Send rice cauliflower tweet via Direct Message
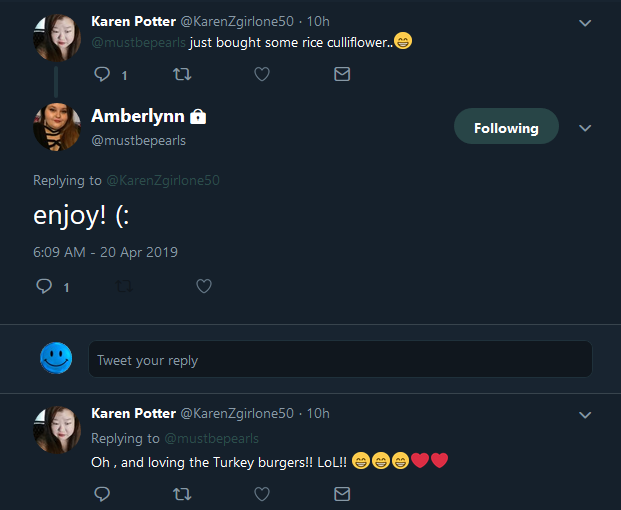This screenshot has height=510, width=621. coord(342,74)
